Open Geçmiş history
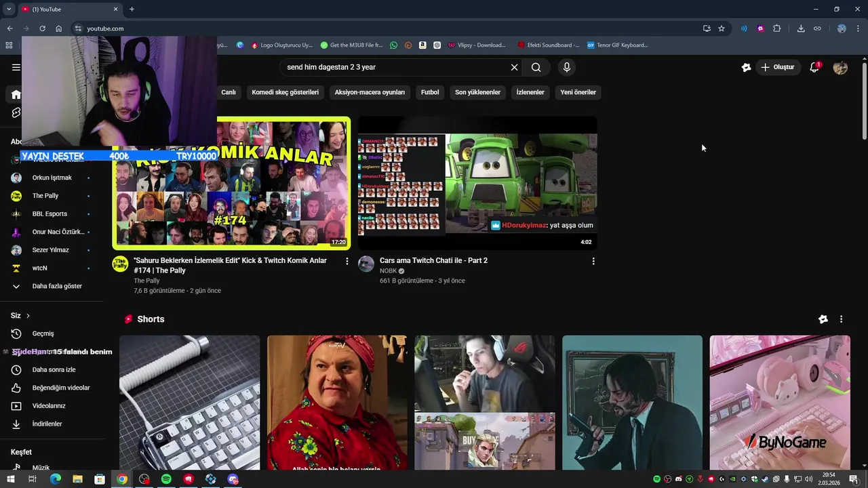Image resolution: width=868 pixels, height=488 pixels. [52, 333]
